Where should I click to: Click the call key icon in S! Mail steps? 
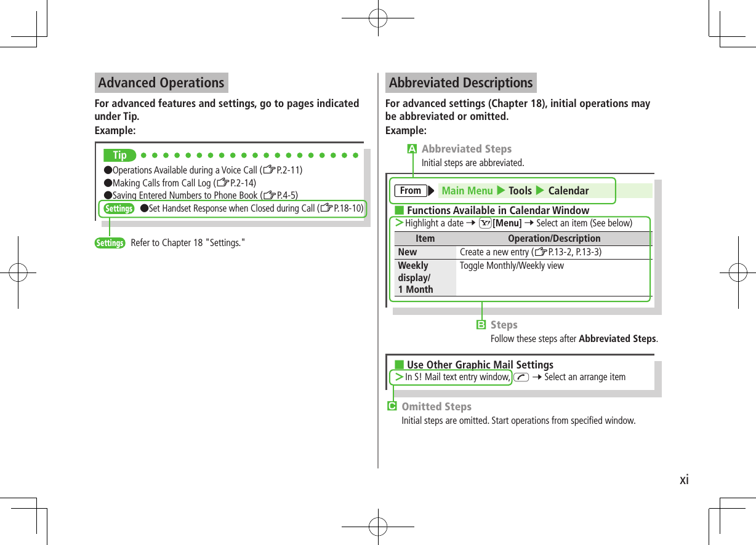pyautogui.click(x=521, y=376)
